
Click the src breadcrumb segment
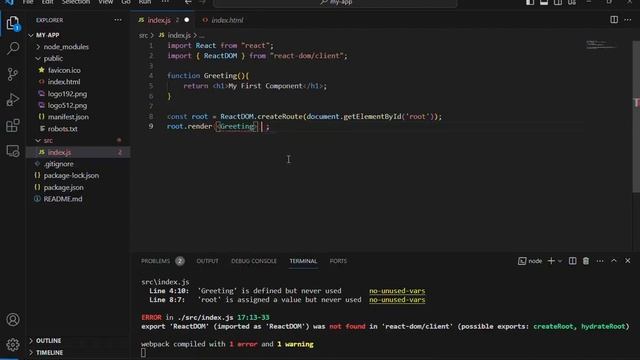[143, 36]
